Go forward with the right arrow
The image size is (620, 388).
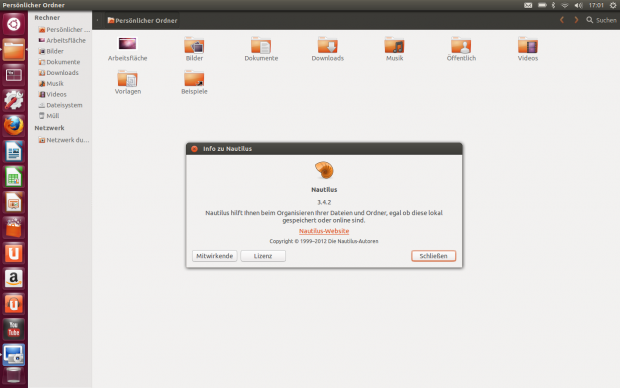pos(576,20)
